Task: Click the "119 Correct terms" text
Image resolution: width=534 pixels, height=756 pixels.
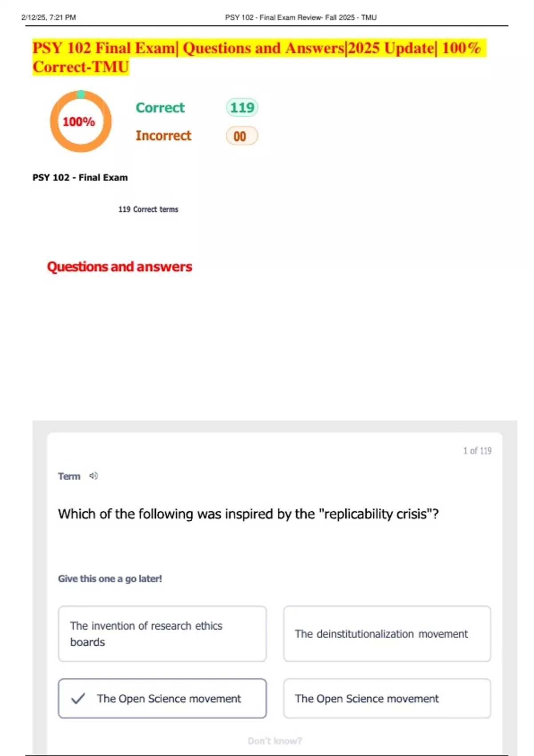Action: [148, 209]
